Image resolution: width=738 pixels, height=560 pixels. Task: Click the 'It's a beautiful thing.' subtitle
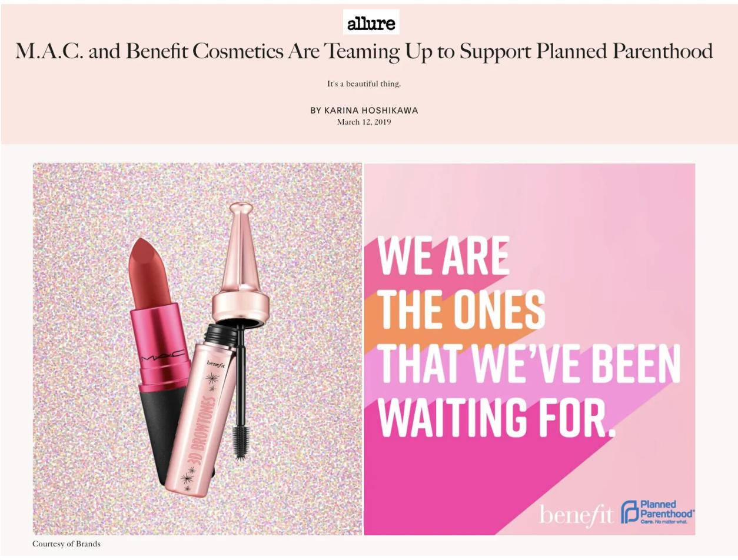pyautogui.click(x=364, y=84)
